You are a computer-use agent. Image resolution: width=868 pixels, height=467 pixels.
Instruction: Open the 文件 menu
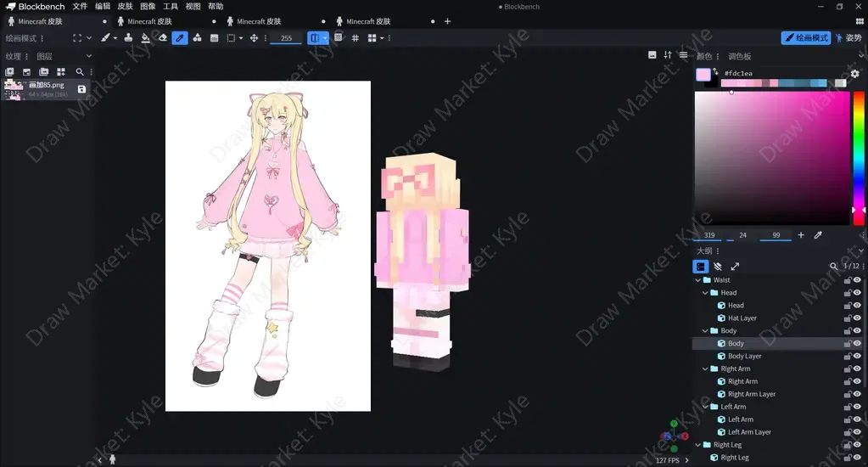click(x=80, y=7)
